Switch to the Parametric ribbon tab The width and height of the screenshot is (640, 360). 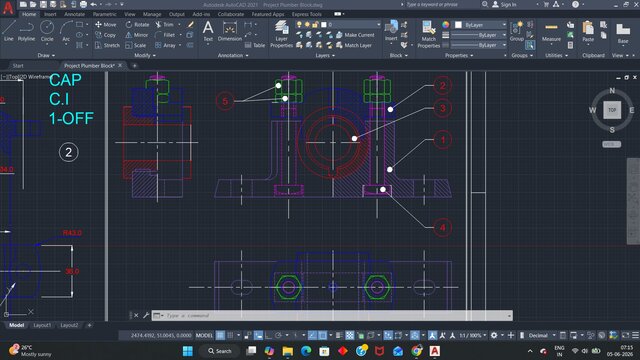pyautogui.click(x=104, y=14)
